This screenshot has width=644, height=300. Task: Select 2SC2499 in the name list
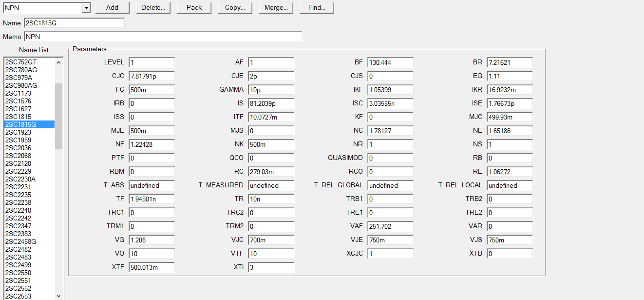[29, 265]
